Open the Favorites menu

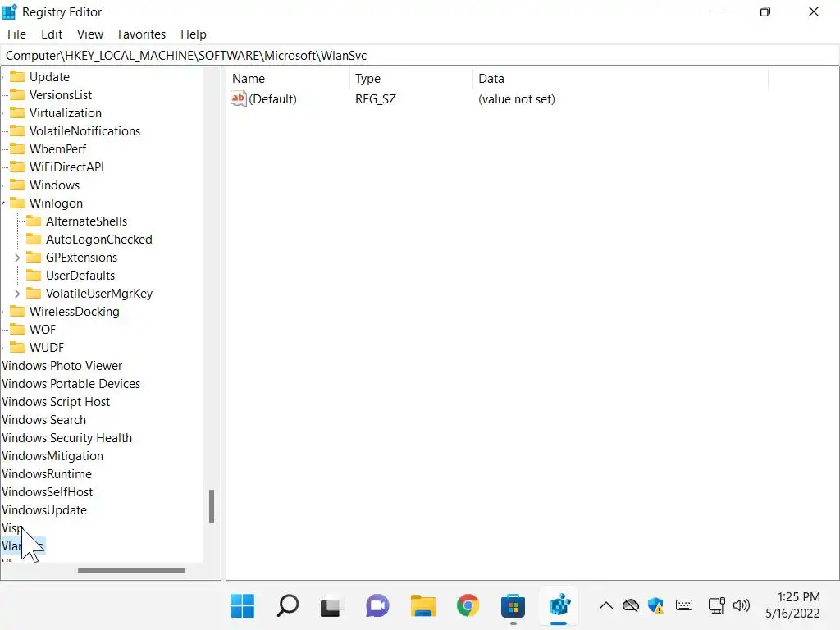(x=141, y=34)
